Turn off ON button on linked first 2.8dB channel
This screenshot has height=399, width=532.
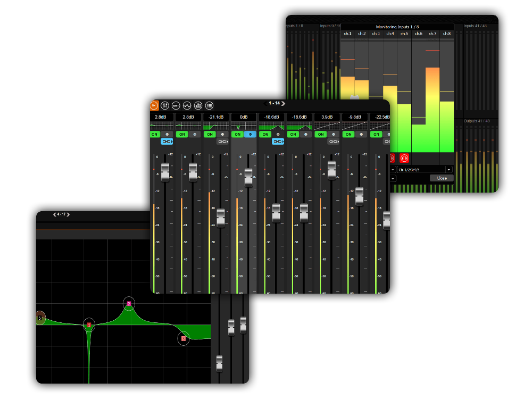tap(155, 135)
